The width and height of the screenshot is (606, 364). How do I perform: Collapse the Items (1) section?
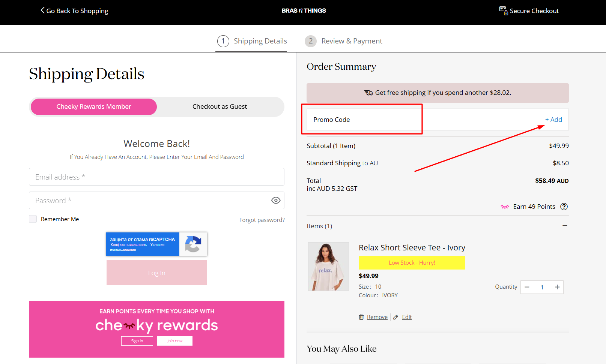(565, 226)
